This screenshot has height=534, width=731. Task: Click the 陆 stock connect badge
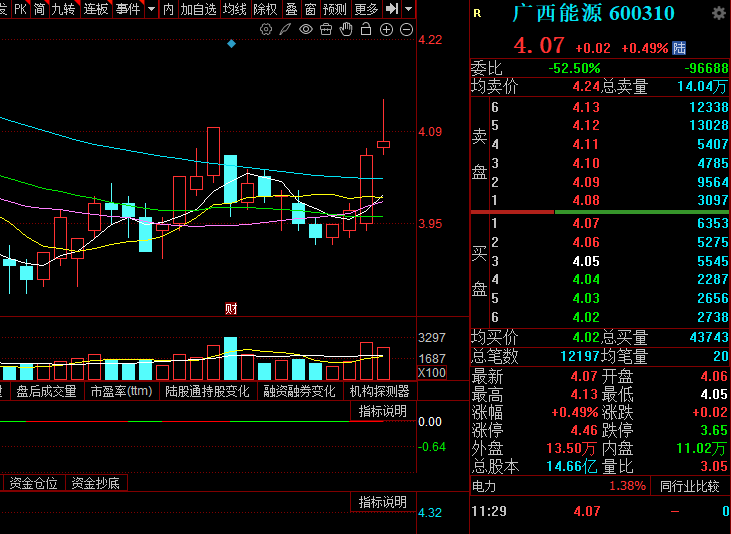click(679, 48)
